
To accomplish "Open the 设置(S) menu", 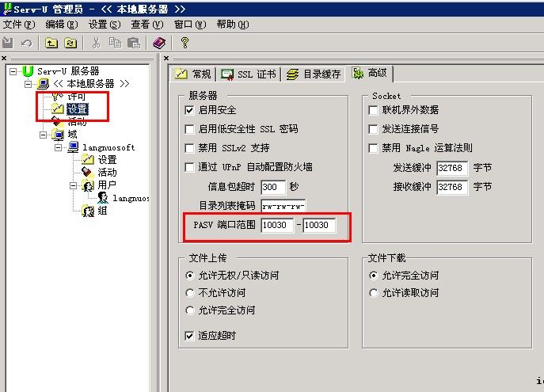I will pos(105,25).
